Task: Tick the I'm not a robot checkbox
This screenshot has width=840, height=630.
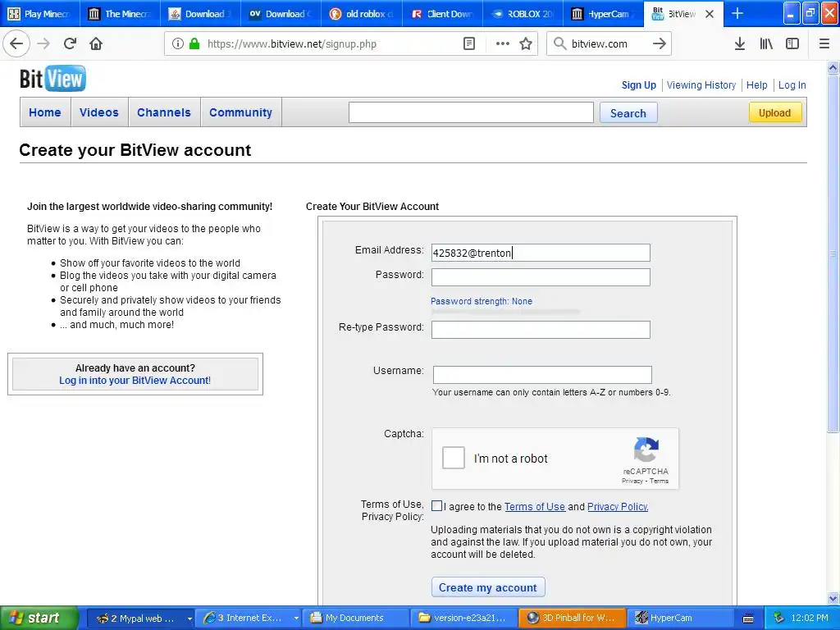Action: tap(453, 458)
